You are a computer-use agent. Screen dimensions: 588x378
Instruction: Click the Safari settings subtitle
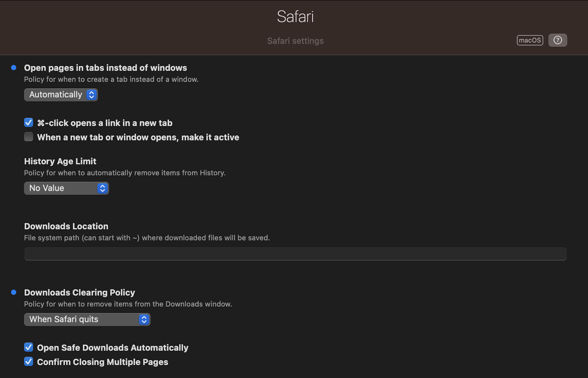295,41
